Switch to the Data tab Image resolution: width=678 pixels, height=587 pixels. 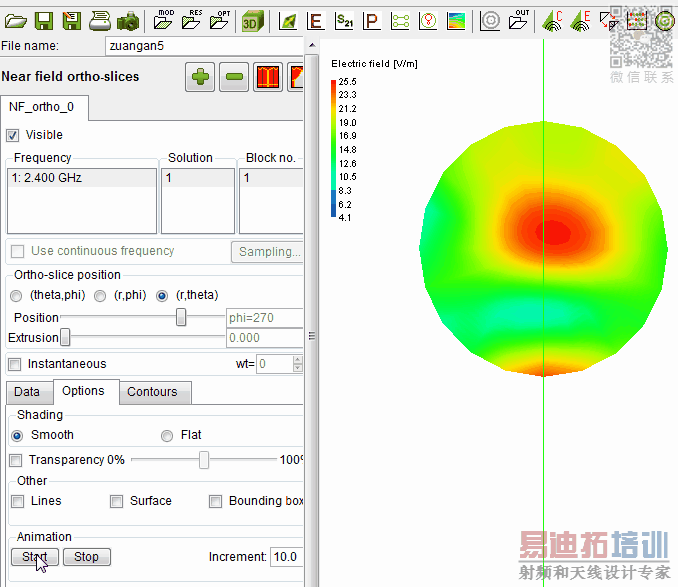[x=27, y=392]
